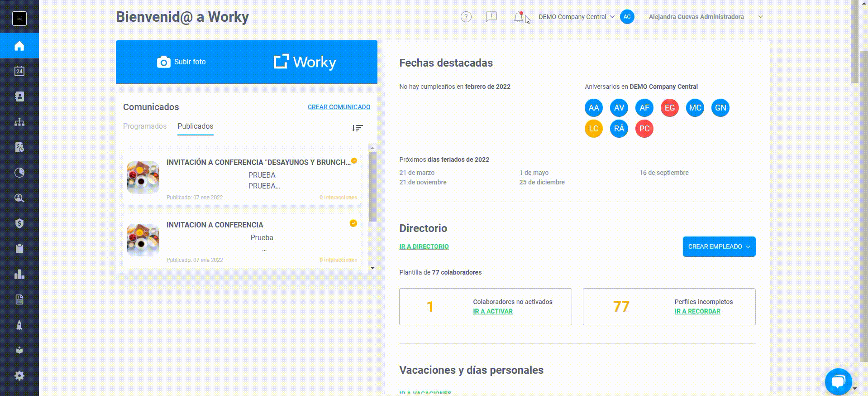Click "21 de noviembre" holiday date
The height and width of the screenshot is (396, 868).
[x=423, y=182]
